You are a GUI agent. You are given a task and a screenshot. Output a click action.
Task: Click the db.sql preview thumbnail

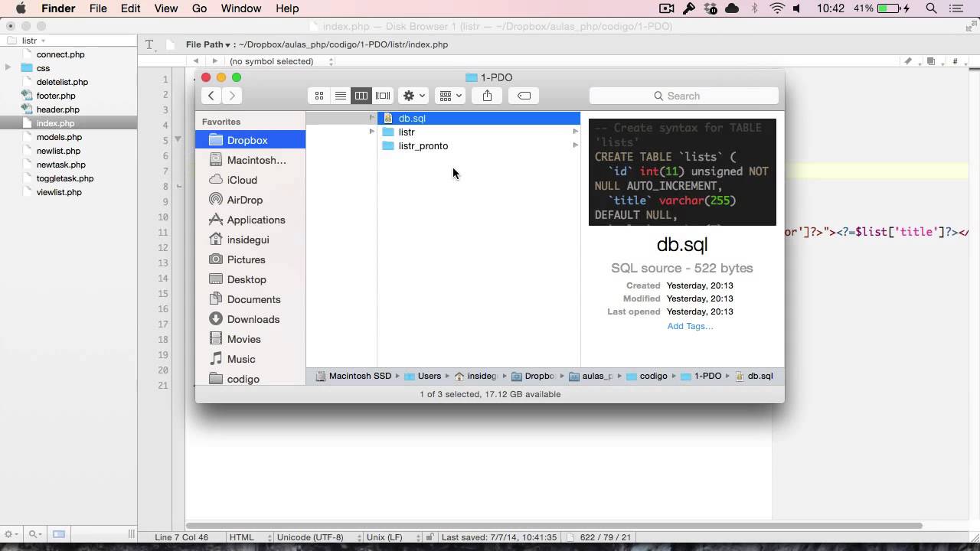point(682,172)
